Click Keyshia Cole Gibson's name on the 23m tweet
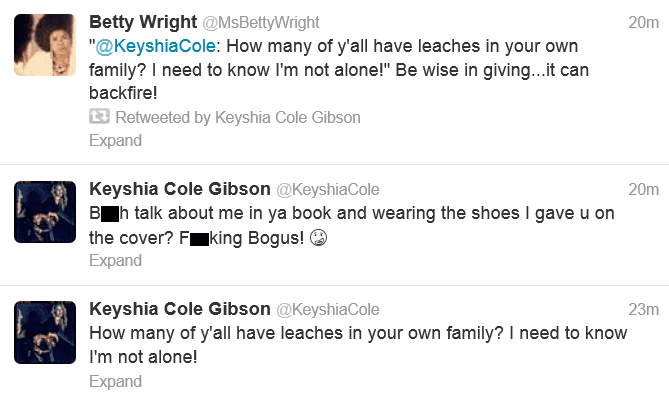669x404 pixels. pos(180,309)
